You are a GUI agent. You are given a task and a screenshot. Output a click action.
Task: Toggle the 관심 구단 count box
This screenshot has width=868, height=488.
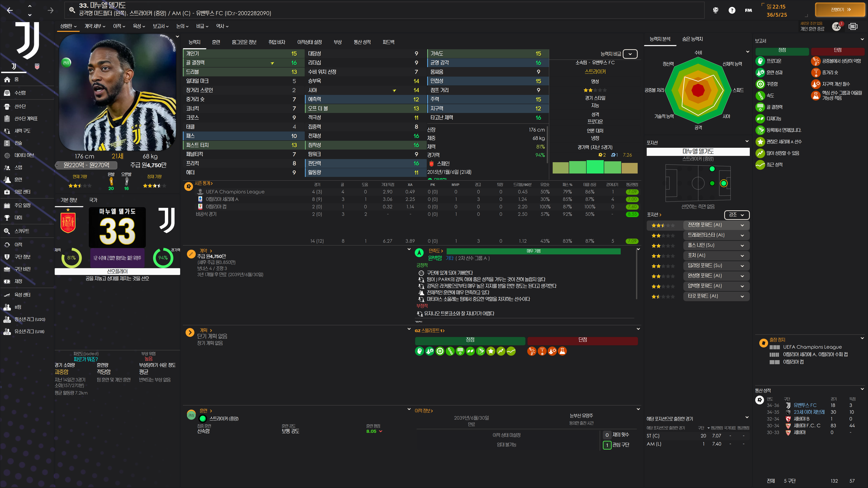(607, 445)
